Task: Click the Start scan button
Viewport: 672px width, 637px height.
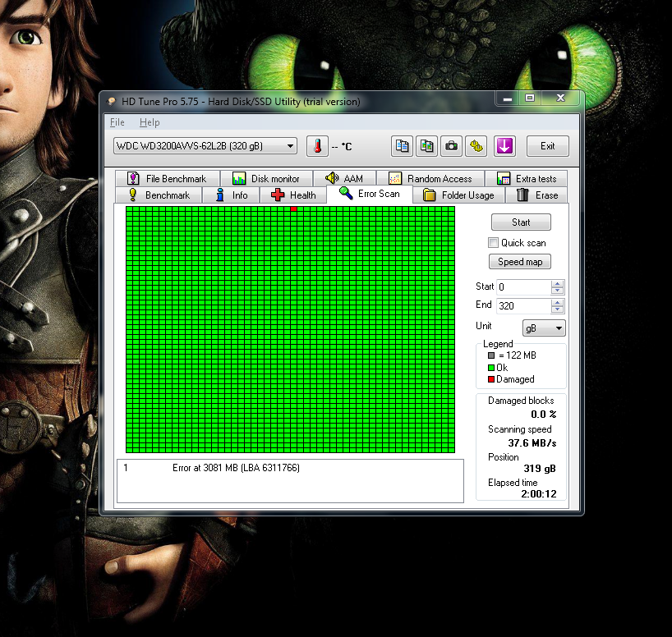Action: click(x=521, y=222)
